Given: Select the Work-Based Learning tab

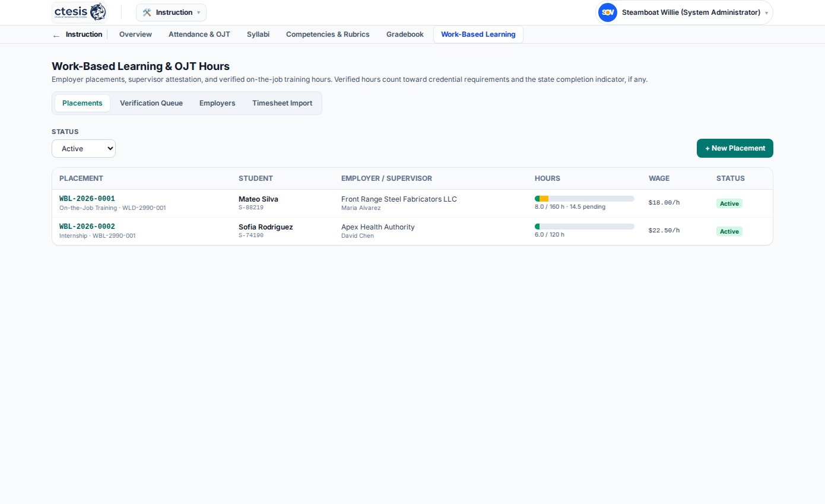Looking at the screenshot, I should tap(478, 34).
